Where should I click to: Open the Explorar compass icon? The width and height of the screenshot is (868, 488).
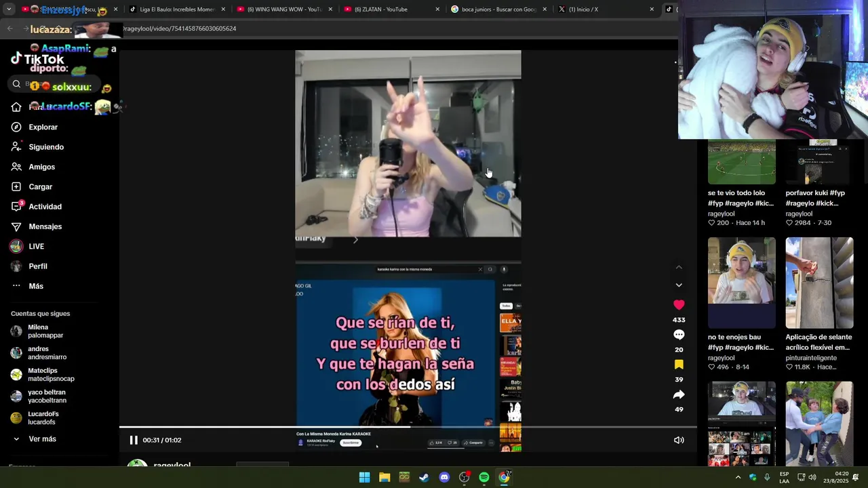pos(16,127)
